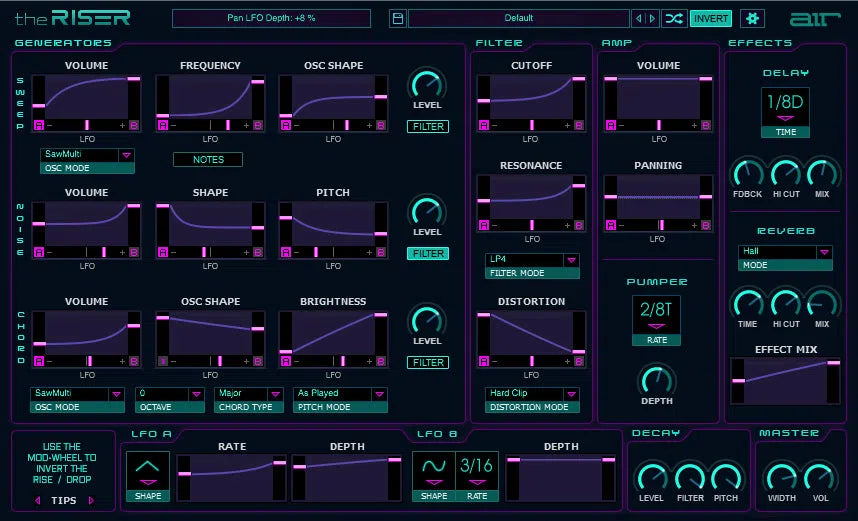858x521 pixels.
Task: Click the save preset floppy disk icon
Action: tap(398, 18)
